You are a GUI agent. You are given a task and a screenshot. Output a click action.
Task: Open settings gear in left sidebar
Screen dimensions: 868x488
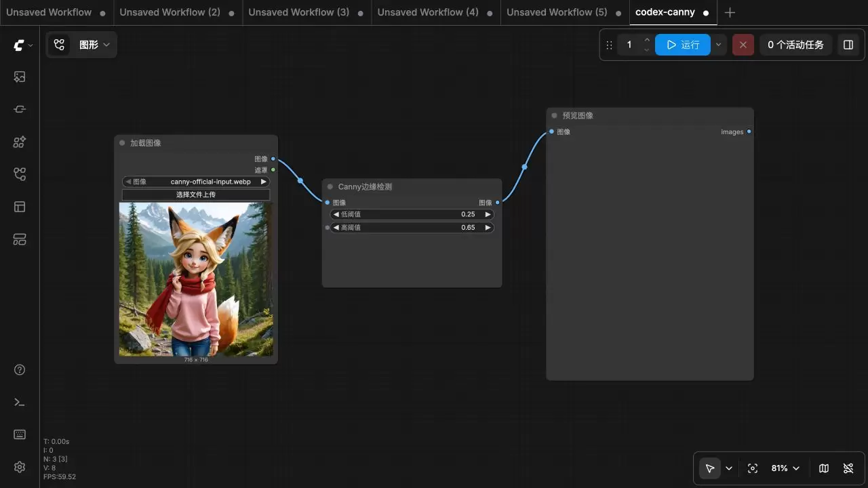(20, 467)
